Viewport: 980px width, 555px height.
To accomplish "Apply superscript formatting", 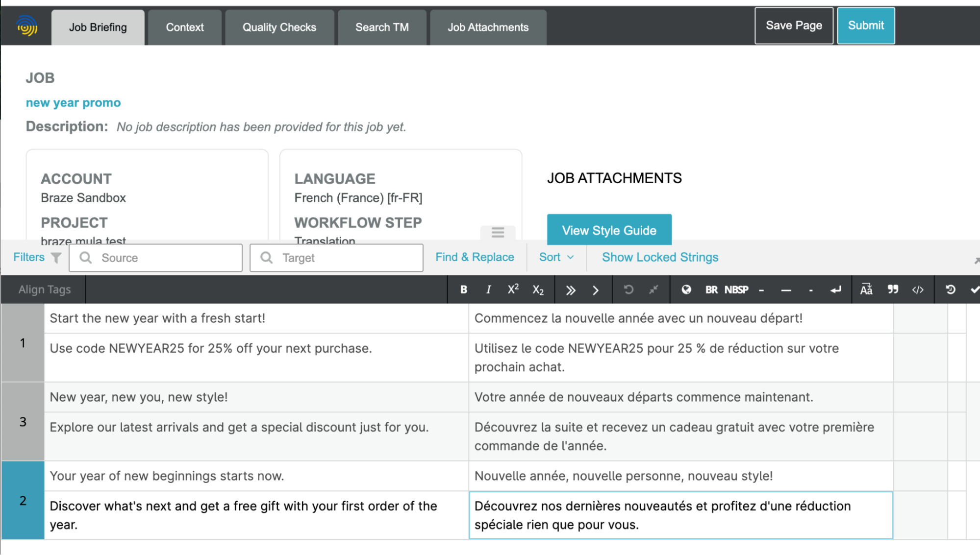I will coord(513,290).
